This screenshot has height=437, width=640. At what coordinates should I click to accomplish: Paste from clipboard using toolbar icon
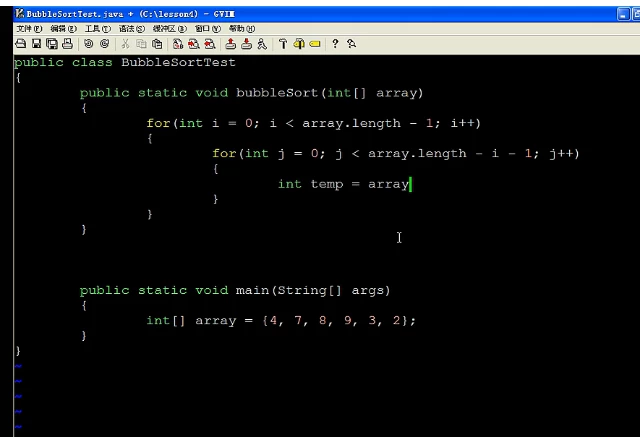tap(156, 44)
